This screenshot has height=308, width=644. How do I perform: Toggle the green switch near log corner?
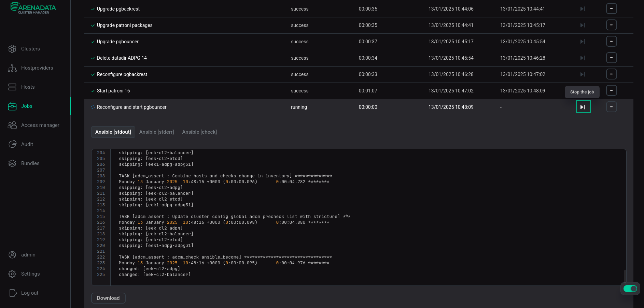(630, 289)
